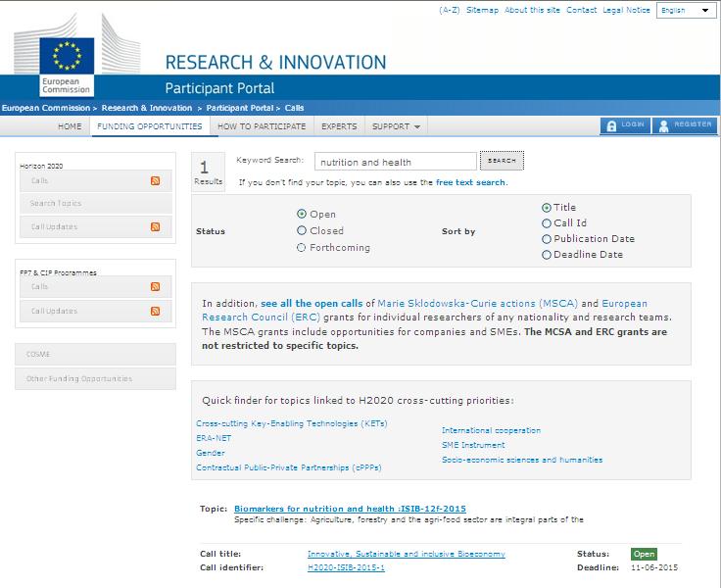Click the RSS icon beside Horizon 2020 Call Updates
The height and width of the screenshot is (588, 721).
click(x=156, y=226)
